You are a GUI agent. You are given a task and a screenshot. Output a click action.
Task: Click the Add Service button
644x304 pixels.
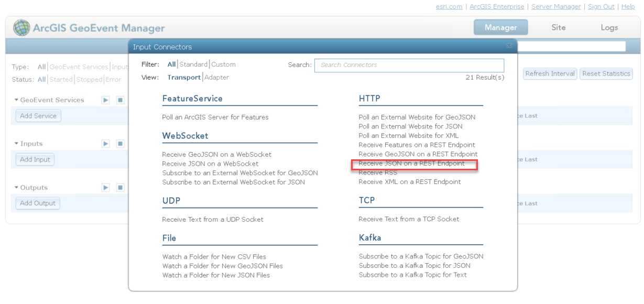pos(38,116)
